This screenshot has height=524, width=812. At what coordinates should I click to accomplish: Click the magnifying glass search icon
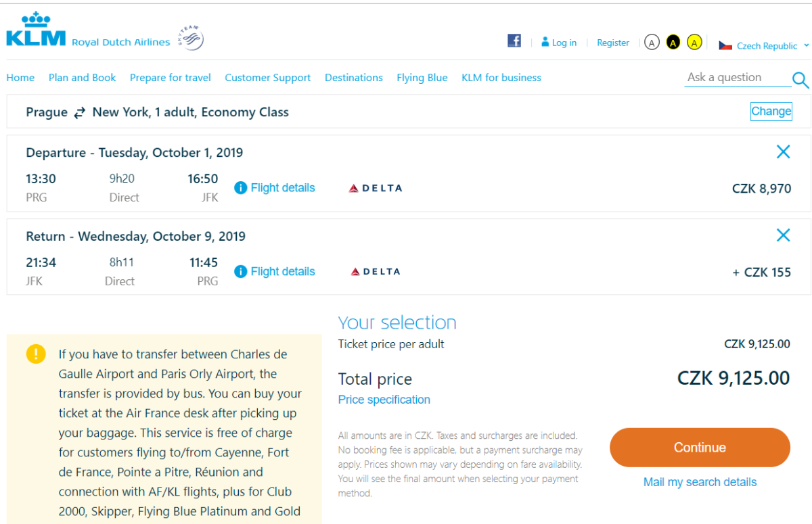click(800, 80)
